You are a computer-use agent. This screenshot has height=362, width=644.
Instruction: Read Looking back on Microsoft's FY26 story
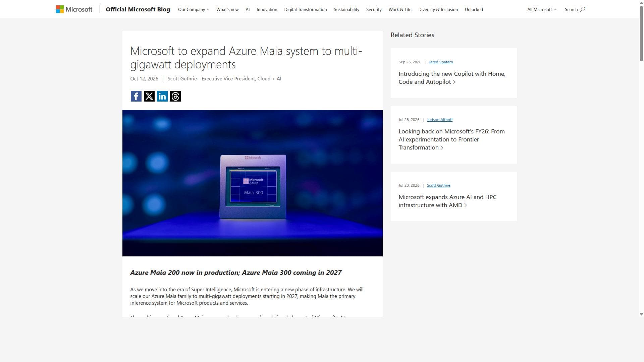[451, 139]
